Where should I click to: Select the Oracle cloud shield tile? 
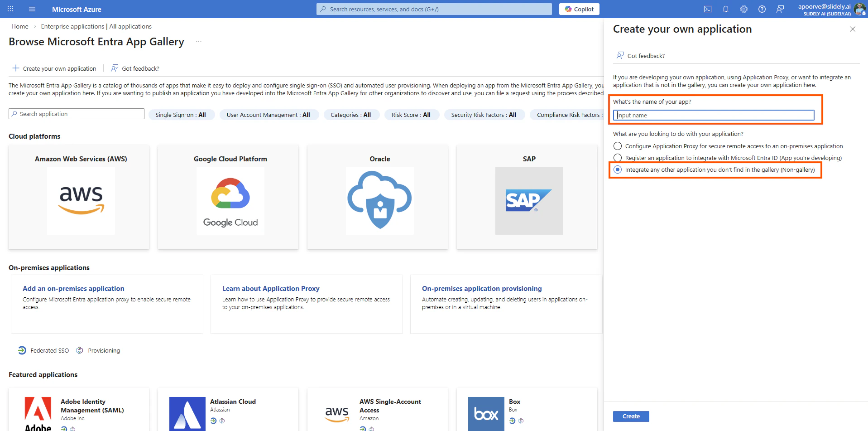click(x=380, y=201)
